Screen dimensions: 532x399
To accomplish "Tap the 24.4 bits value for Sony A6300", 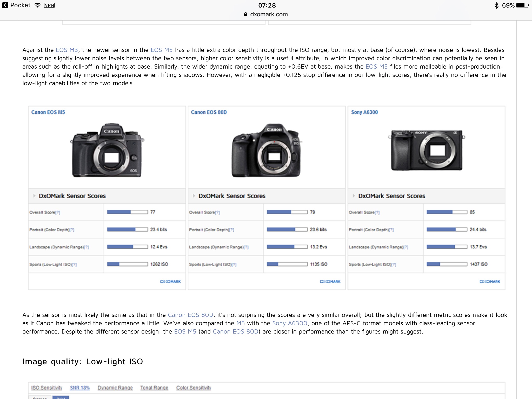I will pyautogui.click(x=478, y=230).
